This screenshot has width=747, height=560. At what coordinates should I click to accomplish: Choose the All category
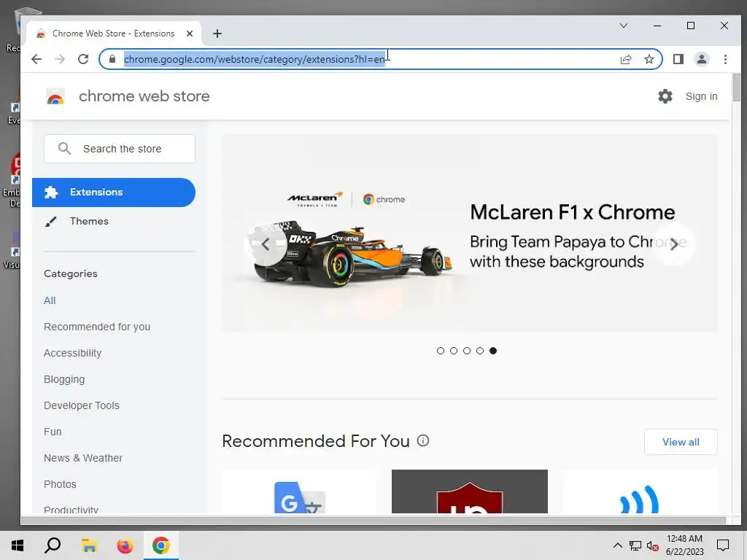coord(50,300)
